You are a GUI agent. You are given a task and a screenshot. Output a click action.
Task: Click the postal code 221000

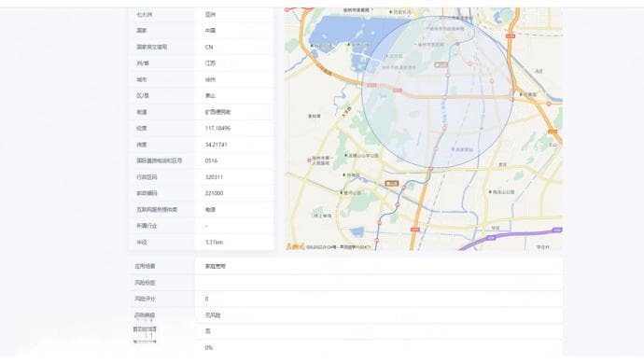coord(214,193)
